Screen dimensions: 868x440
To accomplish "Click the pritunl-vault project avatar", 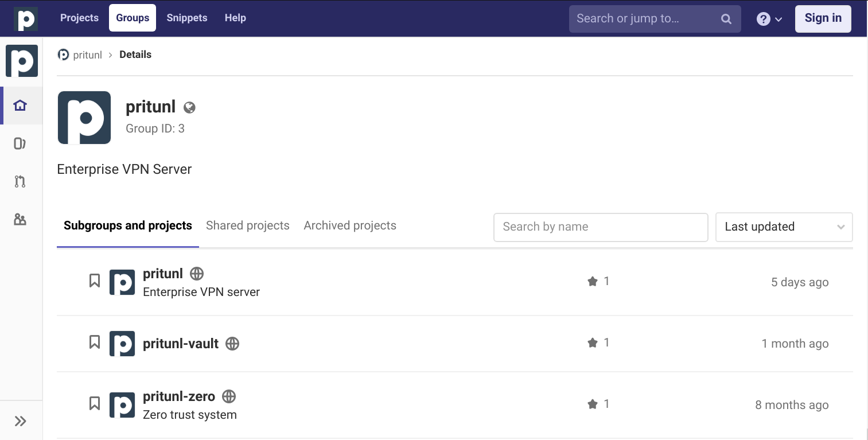I will click(x=122, y=344).
